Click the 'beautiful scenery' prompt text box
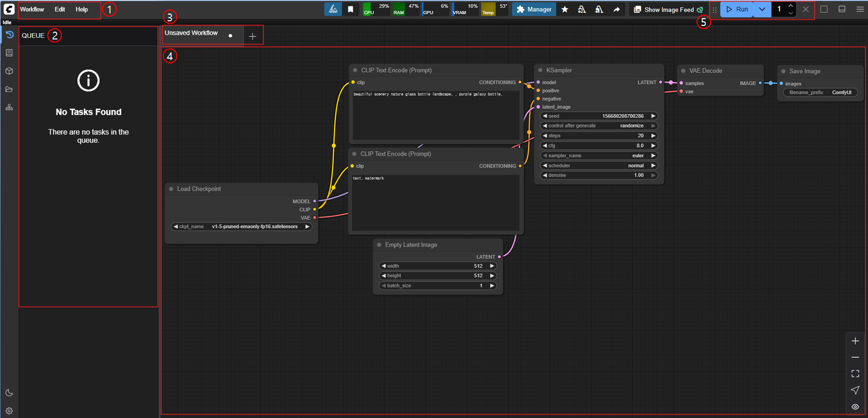The height and width of the screenshot is (418, 868). point(436,115)
